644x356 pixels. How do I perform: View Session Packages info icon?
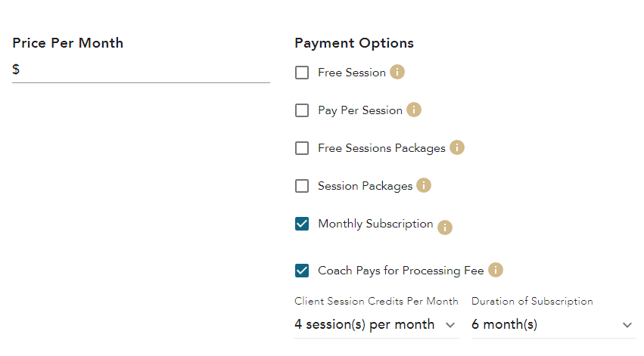click(x=424, y=186)
